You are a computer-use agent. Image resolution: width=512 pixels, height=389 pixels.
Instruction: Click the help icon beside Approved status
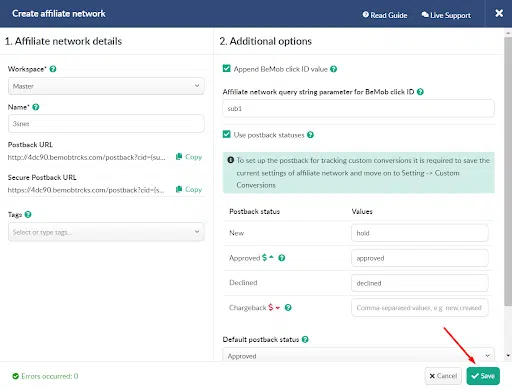point(282,258)
